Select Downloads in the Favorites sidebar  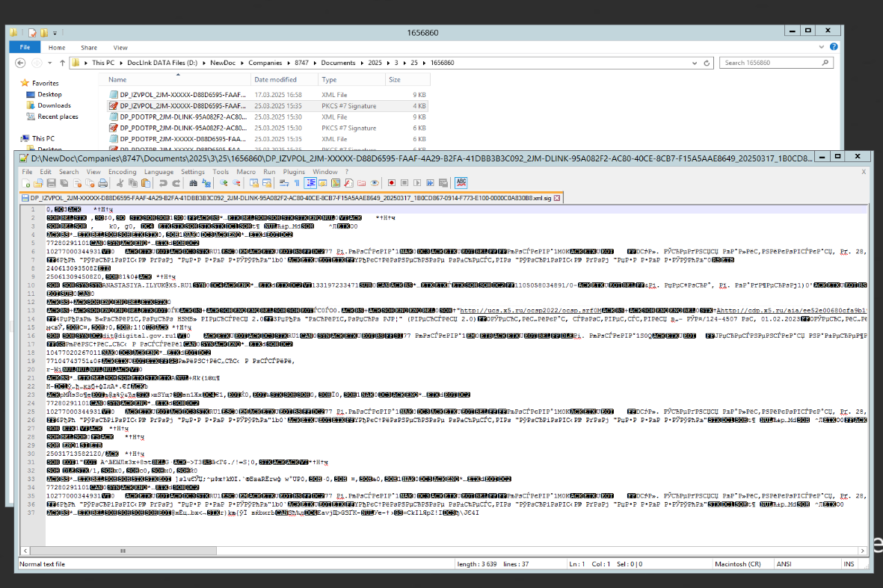click(54, 105)
